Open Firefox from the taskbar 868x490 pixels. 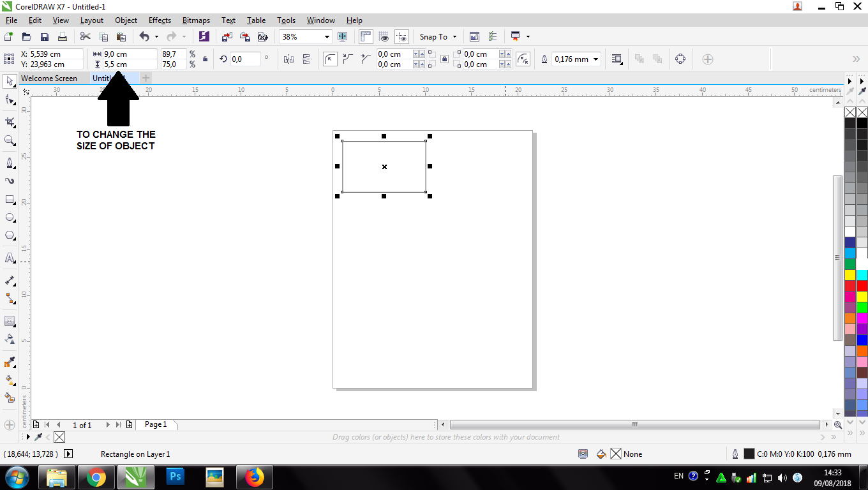point(254,477)
